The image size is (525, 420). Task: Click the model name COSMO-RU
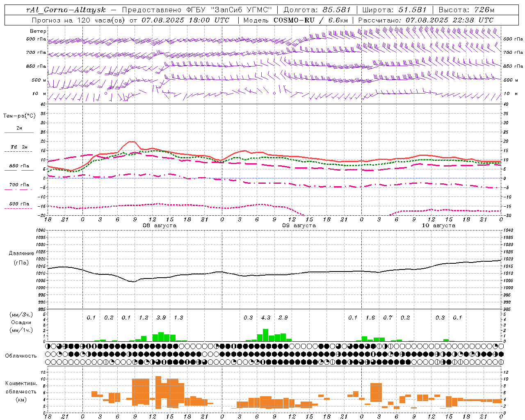point(293,20)
